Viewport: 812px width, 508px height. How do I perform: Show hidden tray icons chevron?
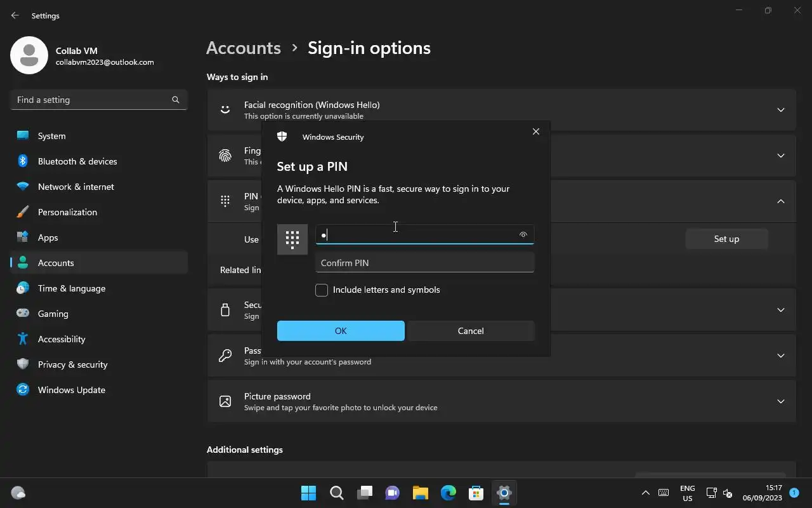[x=646, y=493]
